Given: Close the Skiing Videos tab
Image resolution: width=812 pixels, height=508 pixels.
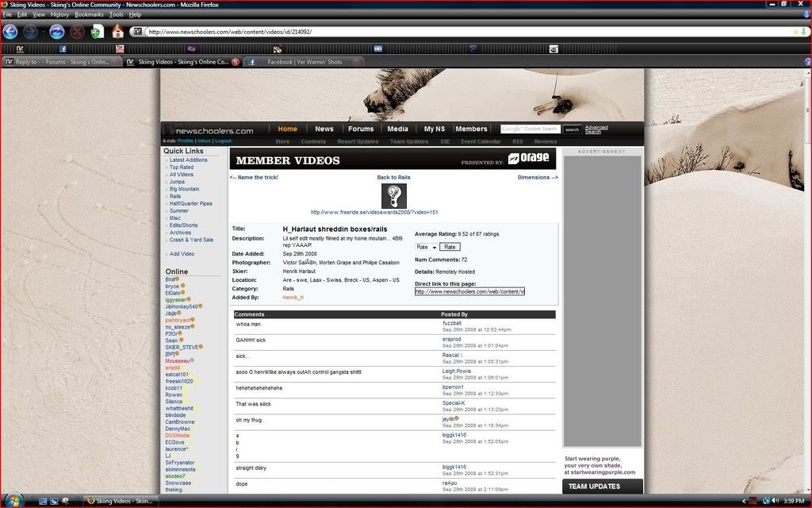Looking at the screenshot, I should [x=236, y=62].
